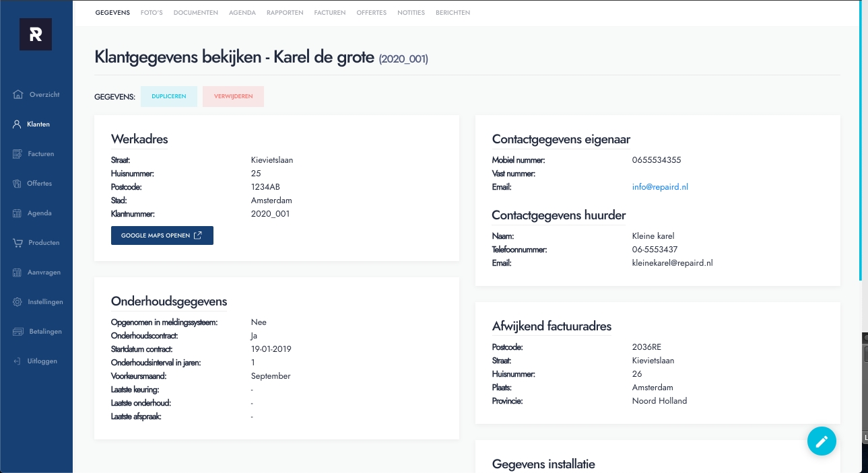Open Google Maps via GOOGLE MAPS OPENEN
The height and width of the screenshot is (473, 868).
coord(162,235)
